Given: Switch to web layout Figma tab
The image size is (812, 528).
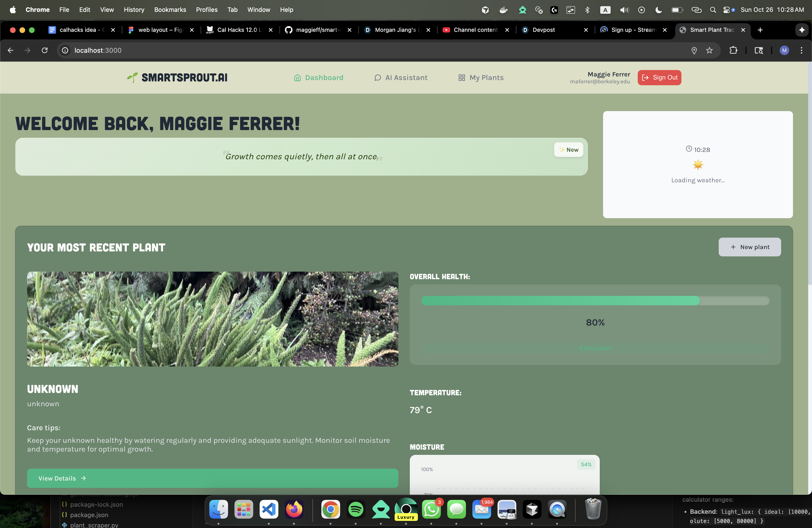Looking at the screenshot, I should (160, 30).
